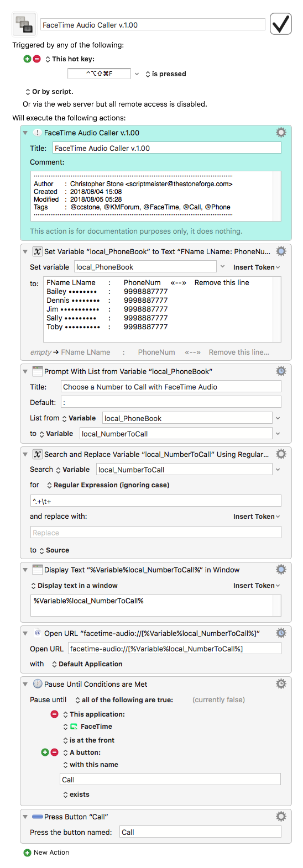The height and width of the screenshot is (868, 303).
Task: Change the 'is at the front' condition
Action: (x=88, y=740)
